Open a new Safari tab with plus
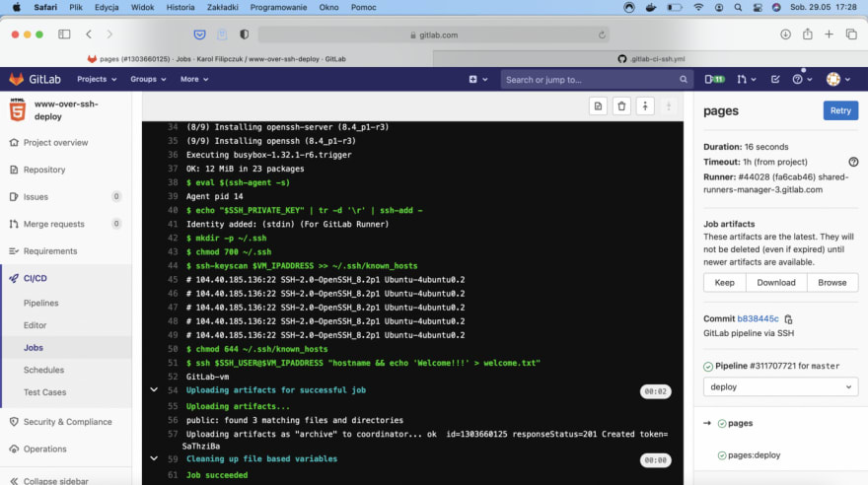Image resolution: width=868 pixels, height=485 pixels. [829, 35]
